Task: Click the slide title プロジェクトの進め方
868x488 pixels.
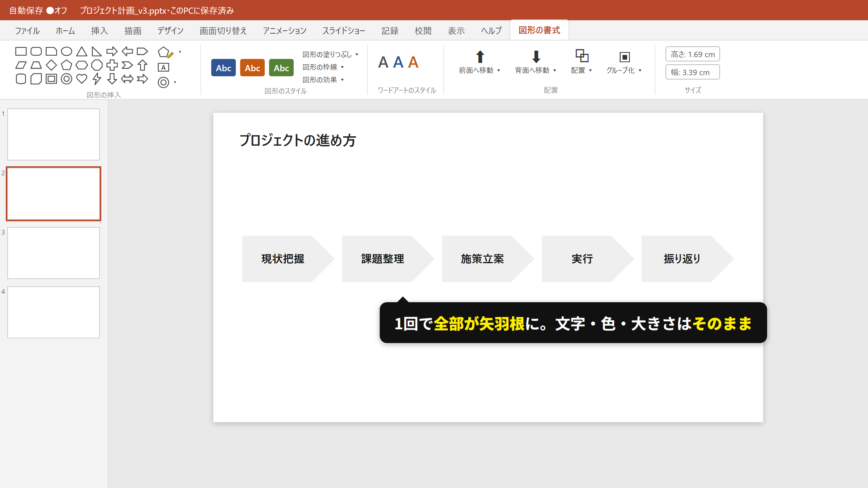Action: pyautogui.click(x=298, y=140)
